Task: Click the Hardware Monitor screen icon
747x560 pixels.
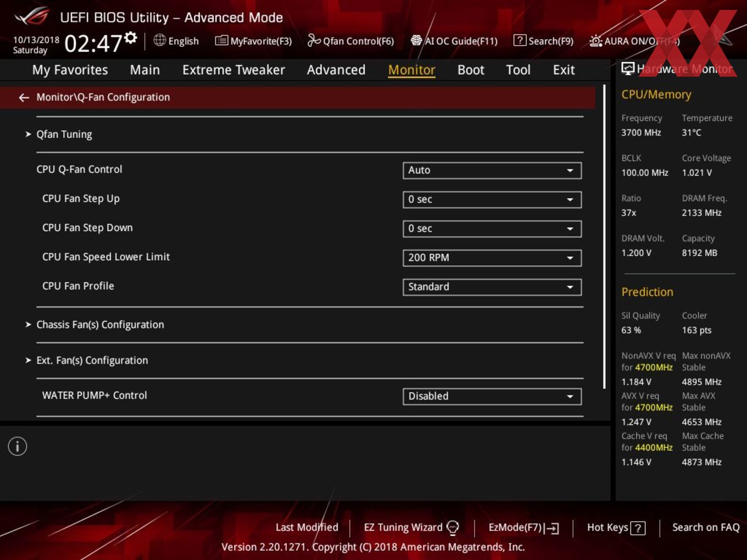Action: [x=628, y=69]
